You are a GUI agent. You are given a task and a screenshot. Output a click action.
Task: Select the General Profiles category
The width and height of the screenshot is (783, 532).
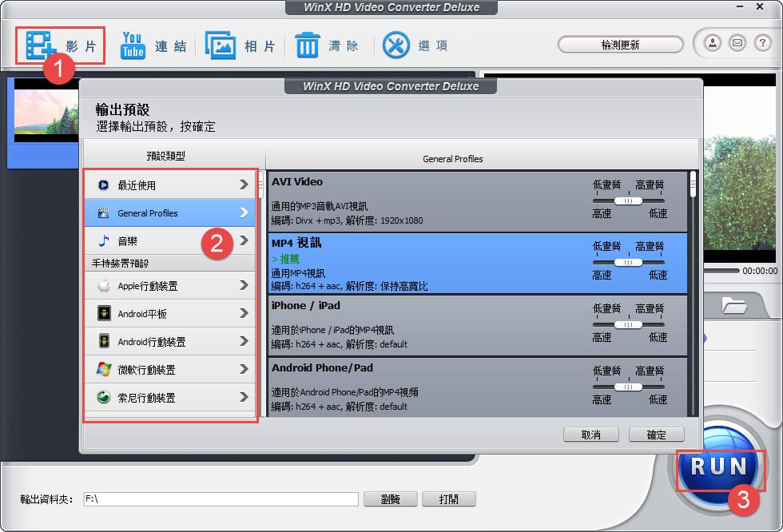(169, 213)
